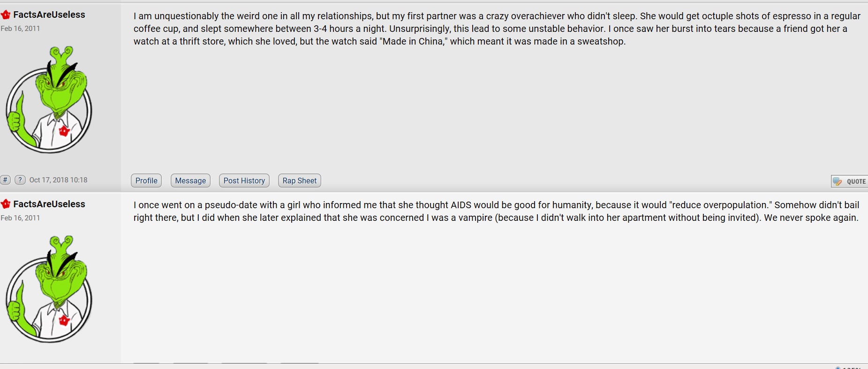Click the username FactsAreUseless in second post

(49, 204)
